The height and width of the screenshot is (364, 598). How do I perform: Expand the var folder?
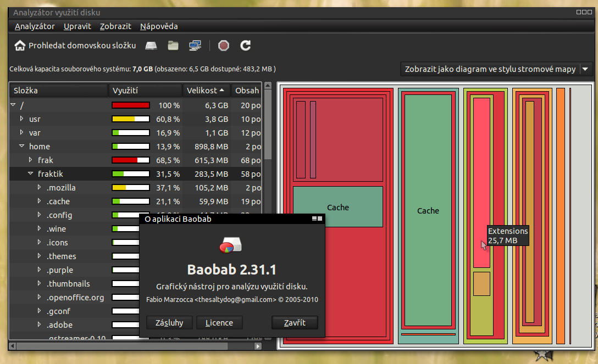click(22, 132)
